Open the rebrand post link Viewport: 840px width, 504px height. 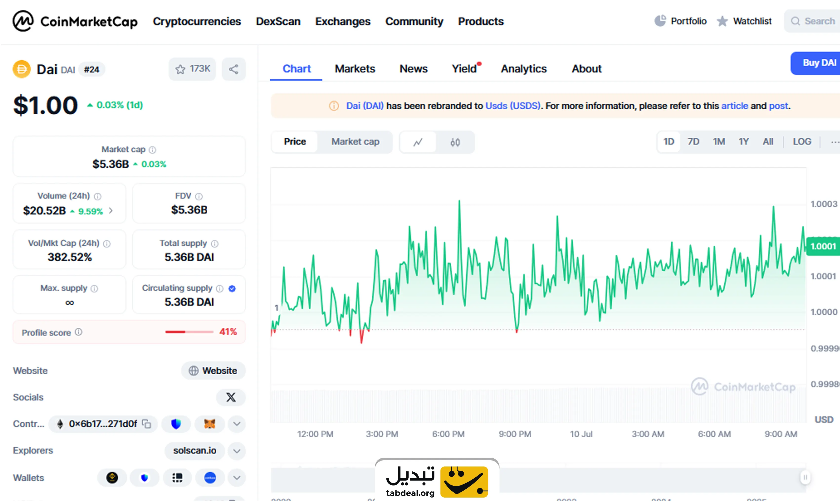click(x=778, y=106)
